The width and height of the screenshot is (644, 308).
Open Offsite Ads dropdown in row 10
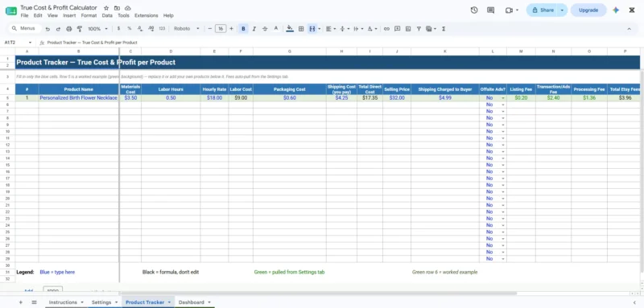(x=502, y=132)
